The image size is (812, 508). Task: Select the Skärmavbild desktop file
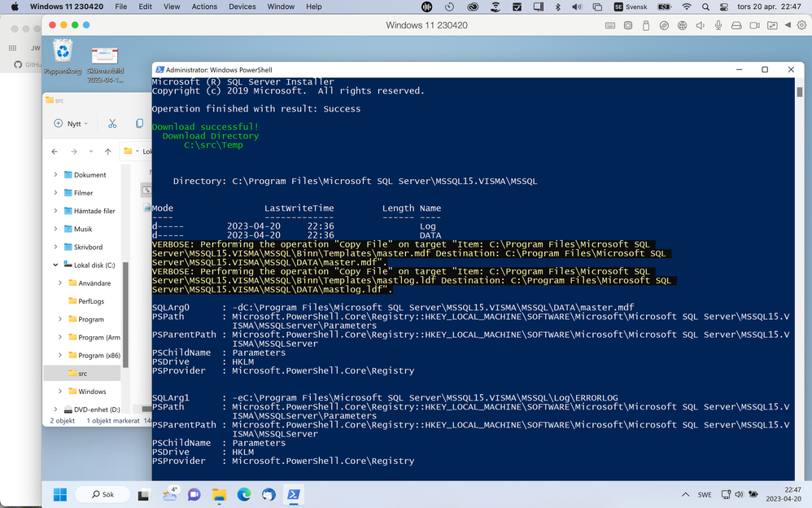(105, 65)
